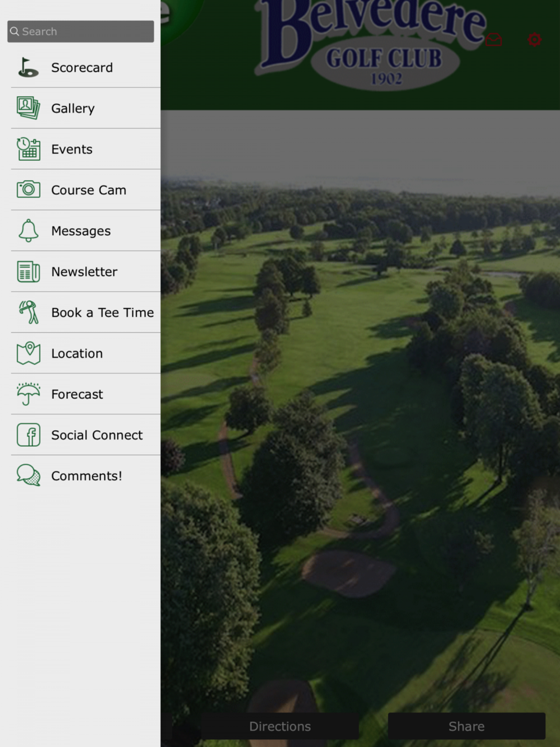Click the Messages bell icon

tap(28, 231)
